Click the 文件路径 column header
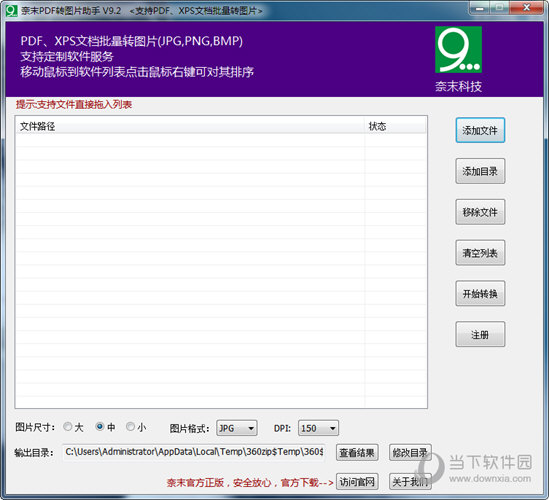 coord(190,126)
